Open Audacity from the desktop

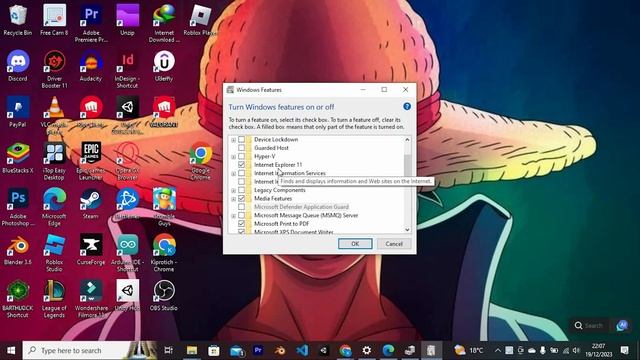[x=91, y=66]
